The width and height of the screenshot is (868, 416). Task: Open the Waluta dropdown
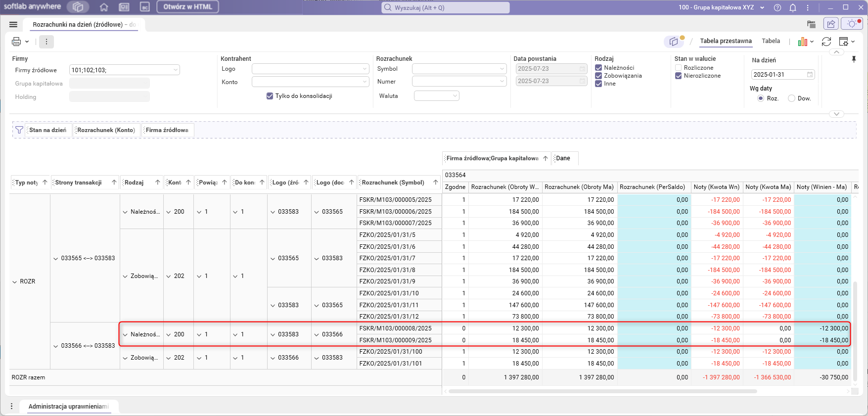455,96
